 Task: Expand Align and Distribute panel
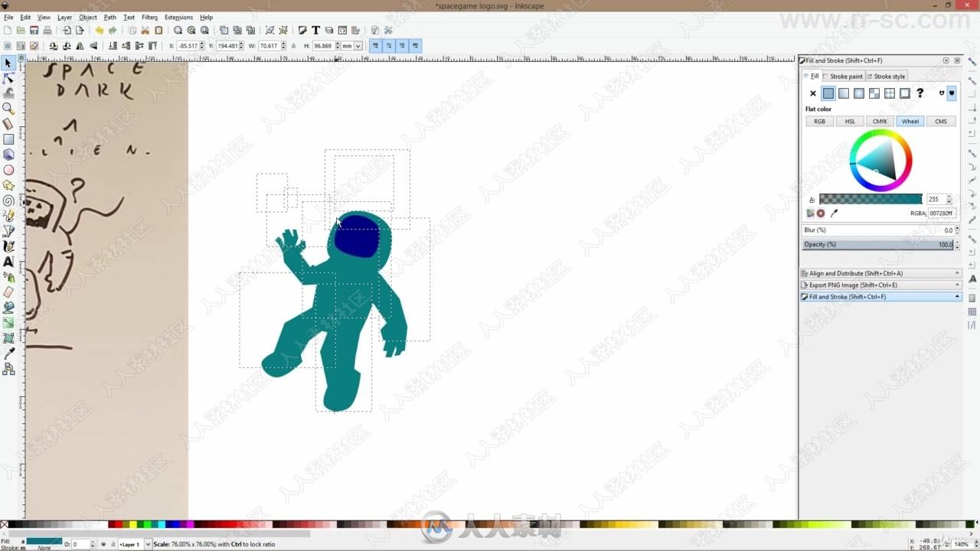click(x=880, y=273)
